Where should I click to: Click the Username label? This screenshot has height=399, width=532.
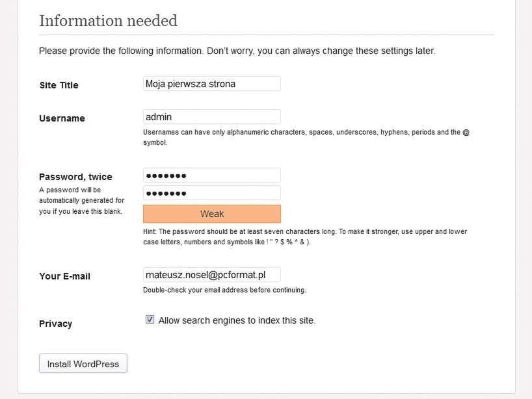(62, 118)
